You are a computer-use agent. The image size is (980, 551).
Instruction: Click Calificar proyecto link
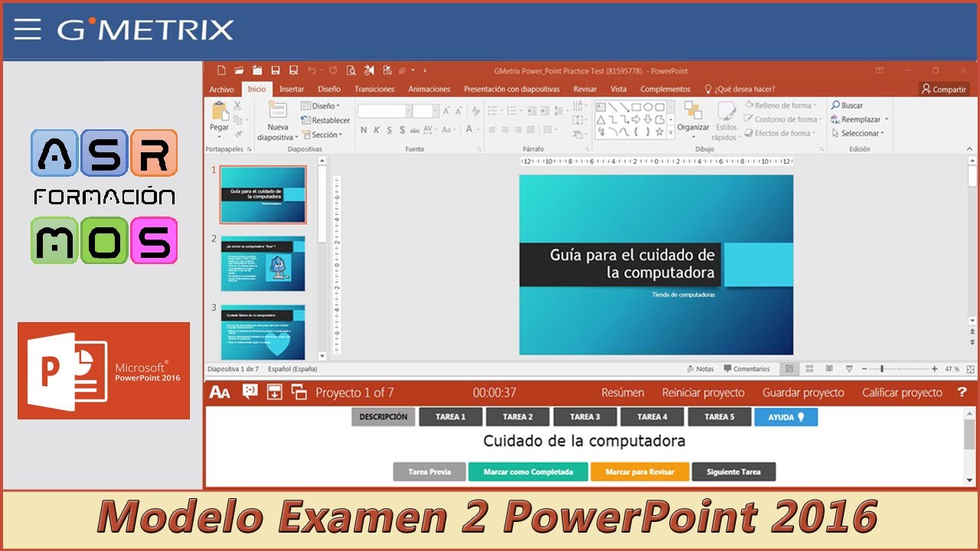click(902, 393)
